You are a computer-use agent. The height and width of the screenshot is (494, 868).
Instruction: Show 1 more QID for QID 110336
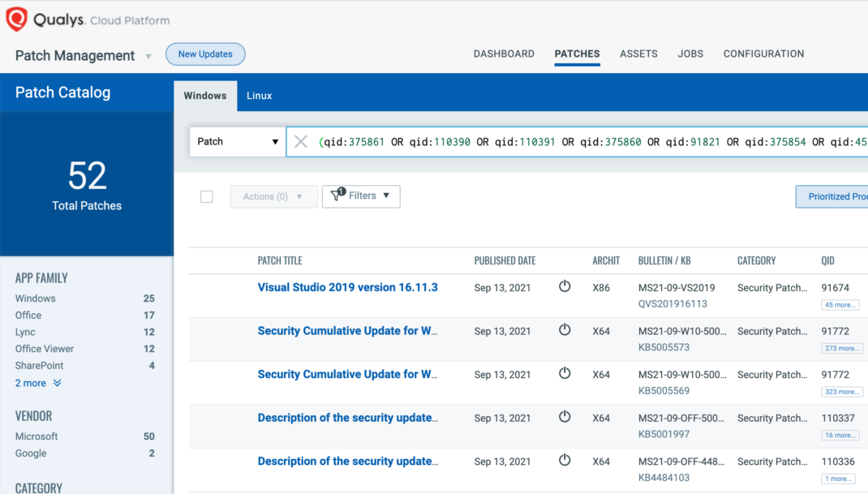coord(838,479)
